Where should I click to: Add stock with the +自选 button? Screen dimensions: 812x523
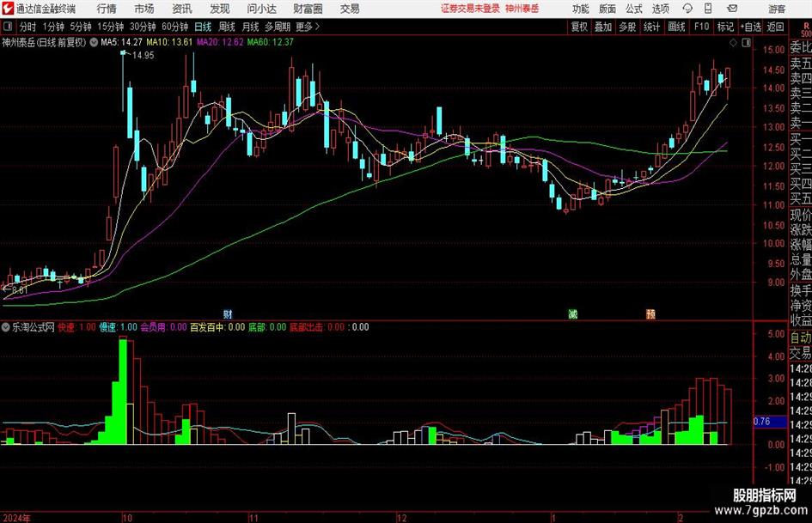click(x=750, y=27)
